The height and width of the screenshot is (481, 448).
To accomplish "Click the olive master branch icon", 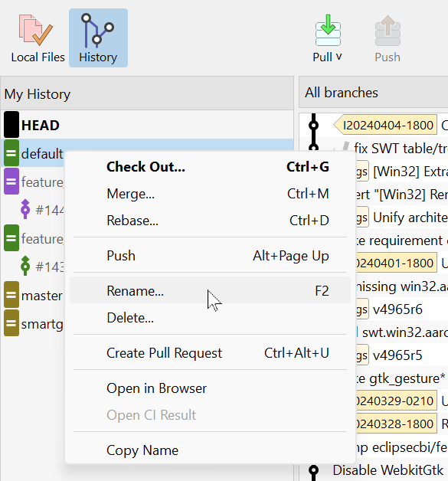I will tap(11, 295).
